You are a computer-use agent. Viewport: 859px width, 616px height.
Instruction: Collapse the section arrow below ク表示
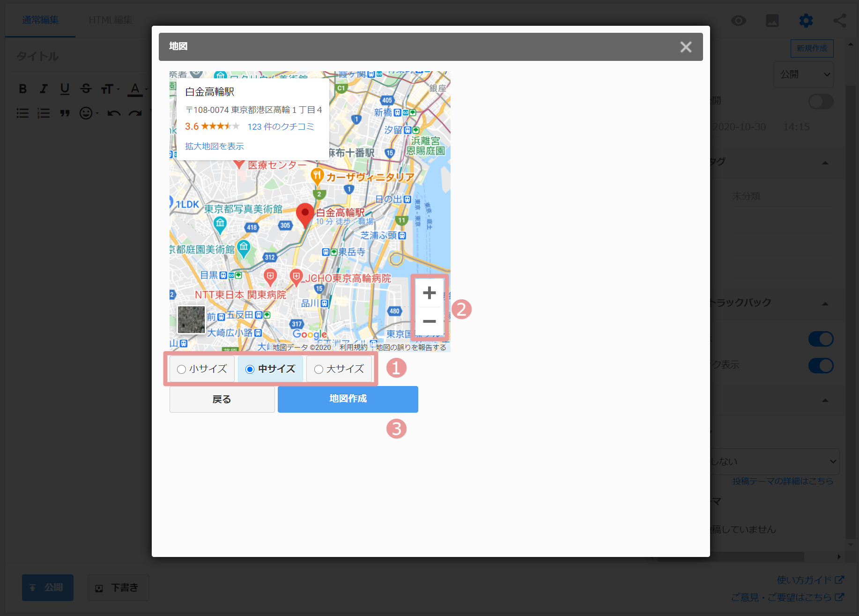pyautogui.click(x=825, y=401)
